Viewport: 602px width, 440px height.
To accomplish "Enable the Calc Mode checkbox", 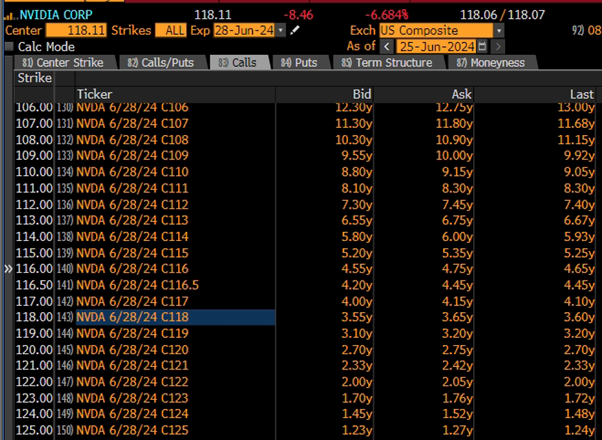I will pos(10,46).
